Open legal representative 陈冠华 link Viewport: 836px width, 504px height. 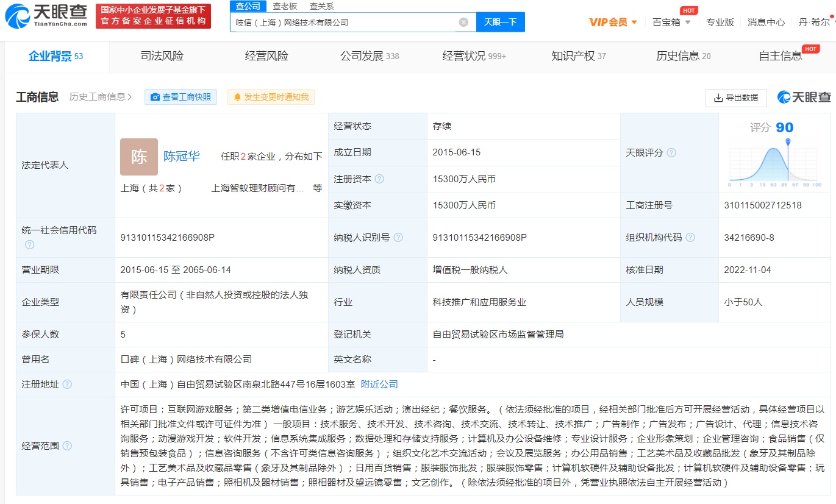(x=181, y=156)
